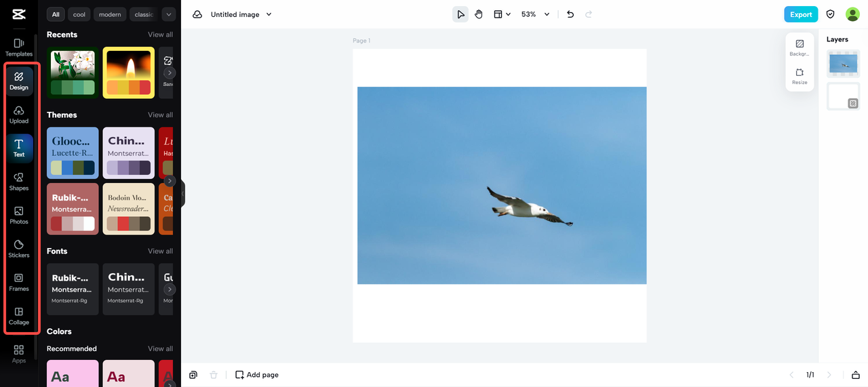Image resolution: width=868 pixels, height=387 pixels.
Task: Apply the cream maroon Aa color card
Action: click(x=128, y=373)
